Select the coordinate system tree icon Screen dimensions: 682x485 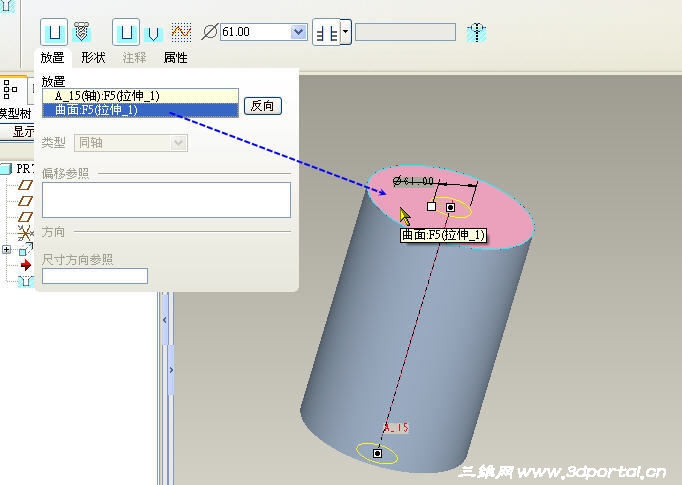point(25,233)
